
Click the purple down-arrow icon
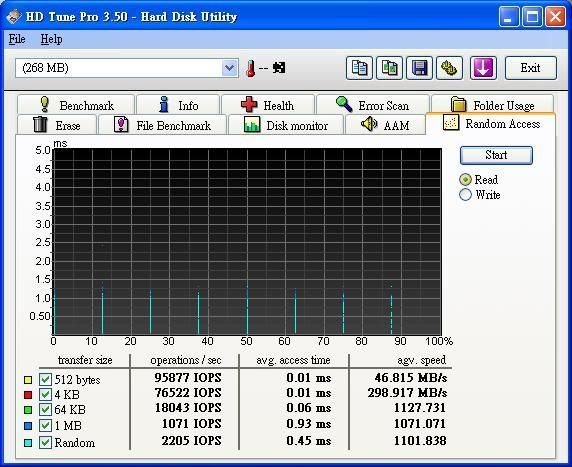click(x=483, y=68)
